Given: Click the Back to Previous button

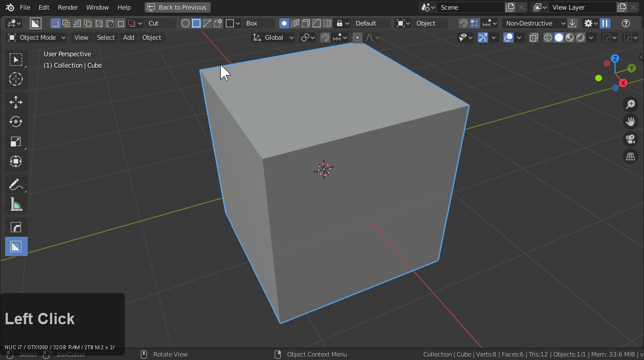Looking at the screenshot, I should (x=177, y=7).
